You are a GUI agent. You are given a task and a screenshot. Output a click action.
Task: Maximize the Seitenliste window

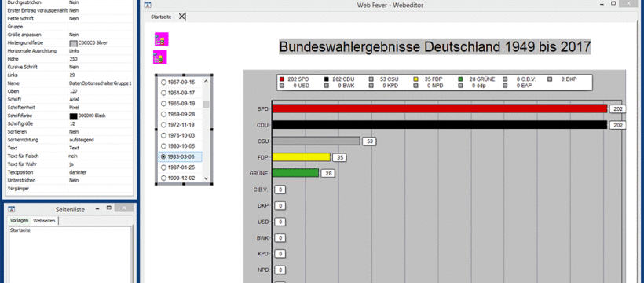click(x=109, y=208)
